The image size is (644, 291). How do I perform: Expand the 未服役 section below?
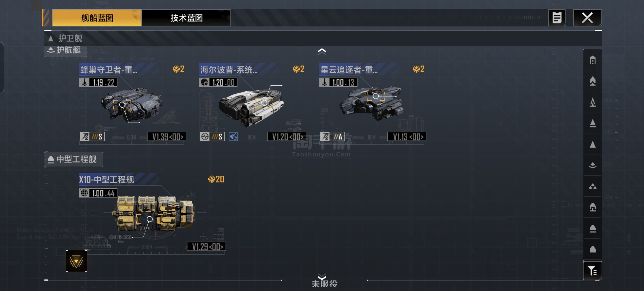pos(324,281)
